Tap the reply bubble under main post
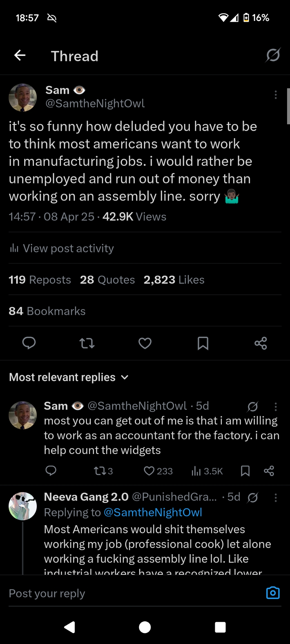The width and height of the screenshot is (290, 644). [x=29, y=343]
